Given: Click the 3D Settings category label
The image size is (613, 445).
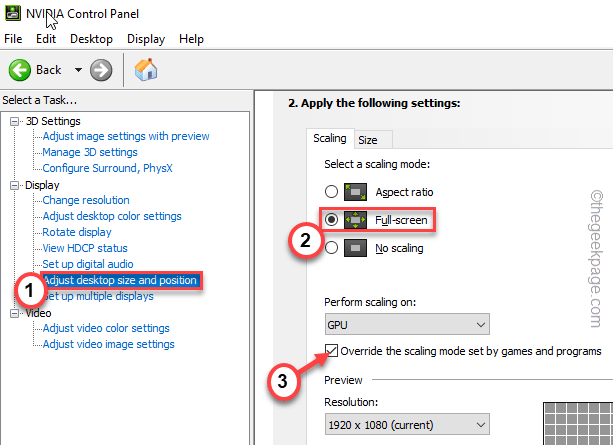Looking at the screenshot, I should pos(53,121).
